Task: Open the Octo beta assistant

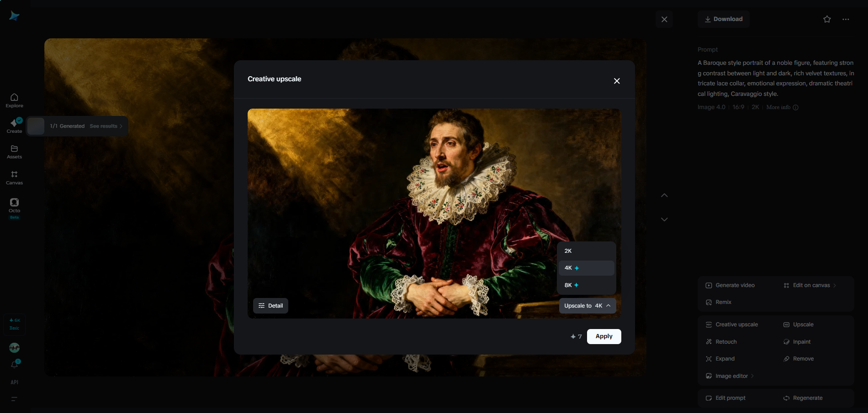Action: pyautogui.click(x=14, y=208)
